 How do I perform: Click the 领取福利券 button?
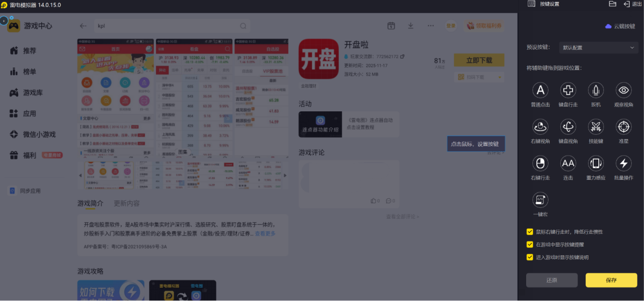(x=483, y=26)
